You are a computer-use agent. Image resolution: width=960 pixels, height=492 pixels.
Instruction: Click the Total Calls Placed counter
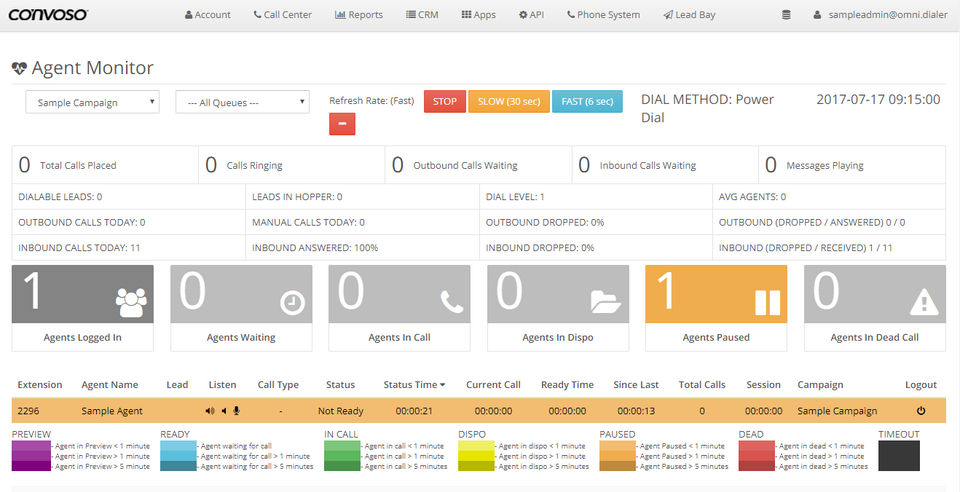(x=105, y=165)
